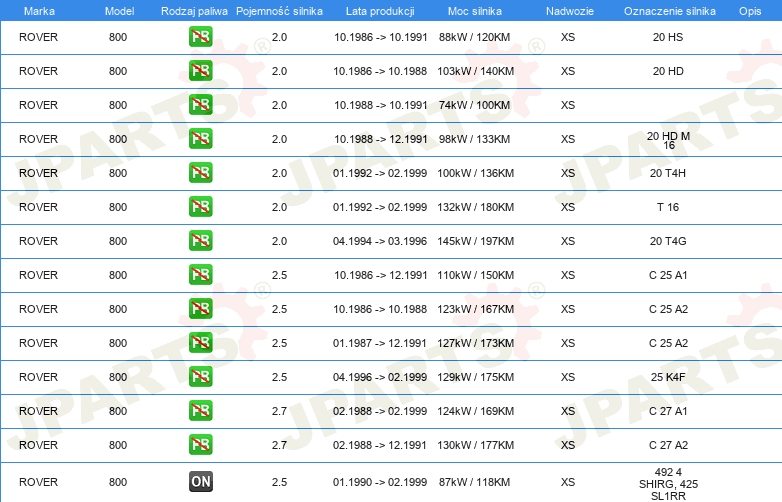Click power value 98kW / 133KM

click(474, 139)
